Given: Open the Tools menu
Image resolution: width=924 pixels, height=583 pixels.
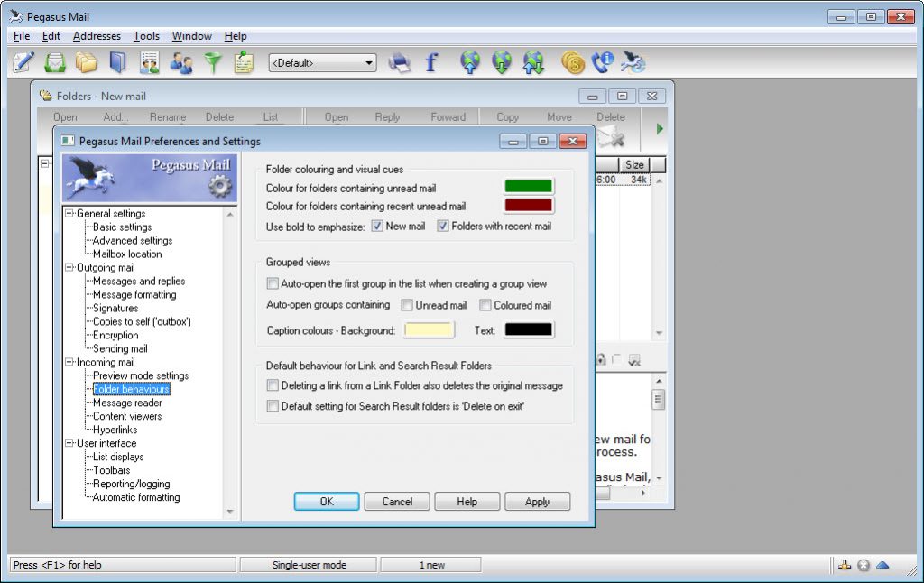Looking at the screenshot, I should pyautogui.click(x=146, y=36).
